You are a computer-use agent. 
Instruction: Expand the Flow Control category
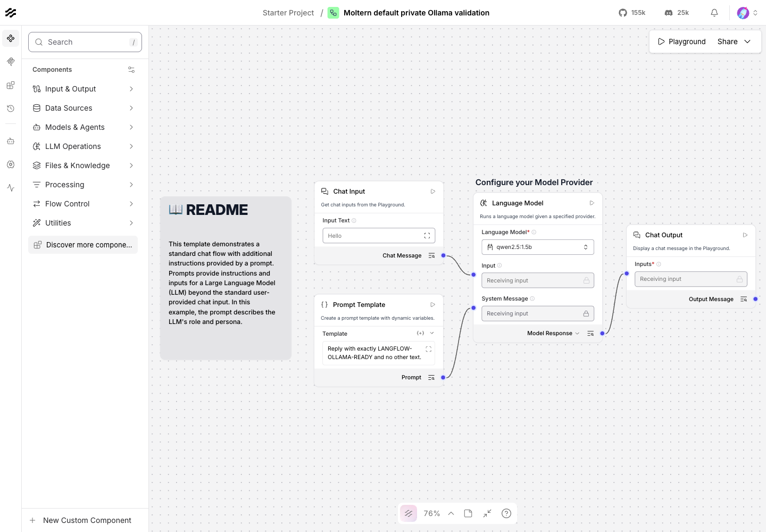83,204
